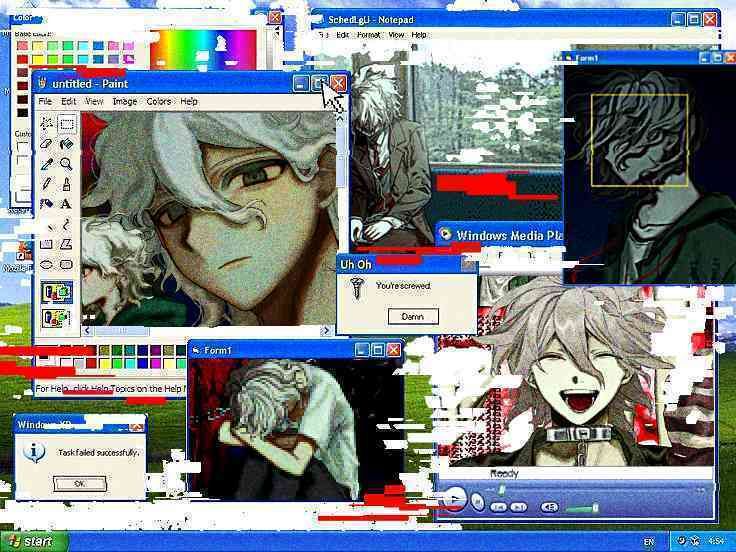Choose the Brush tool in Paint
Viewport: 736px width, 552px height.
click(66, 184)
